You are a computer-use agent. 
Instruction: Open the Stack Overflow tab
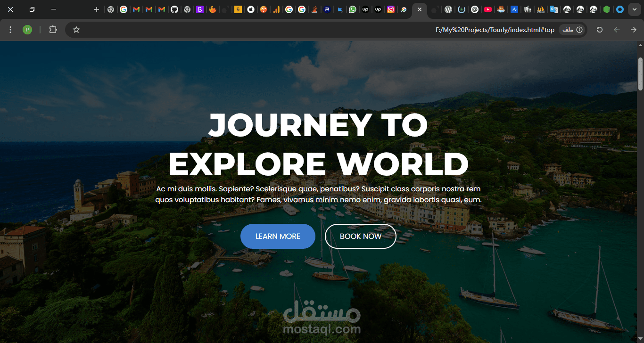(314, 9)
